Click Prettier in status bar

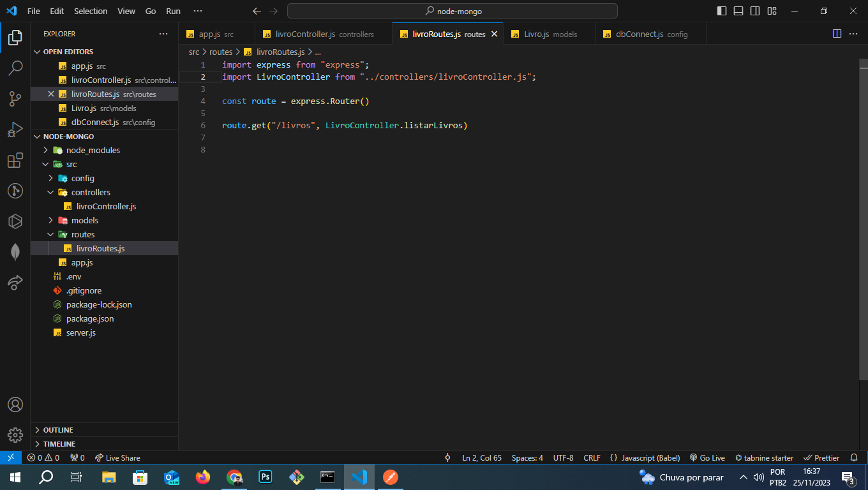pos(821,457)
